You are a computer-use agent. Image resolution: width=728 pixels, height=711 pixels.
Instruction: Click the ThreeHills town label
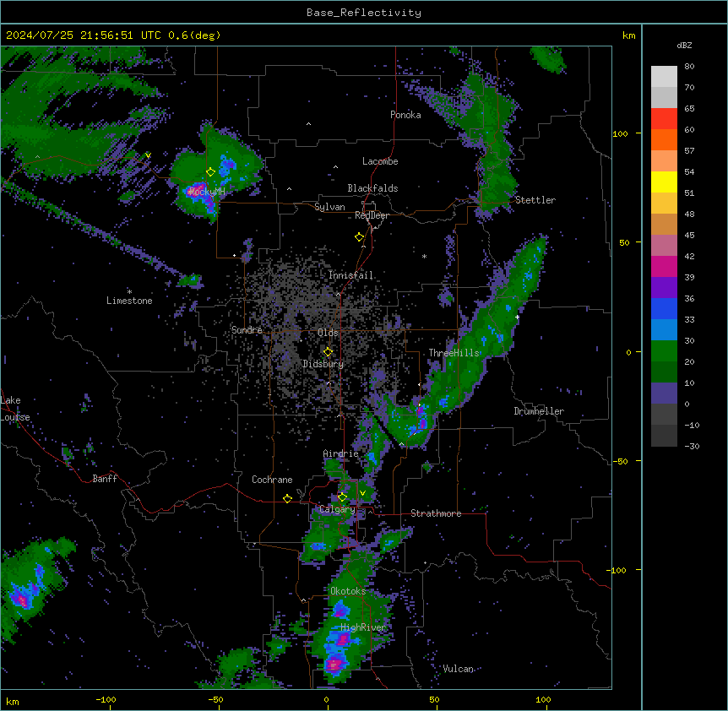tap(454, 353)
